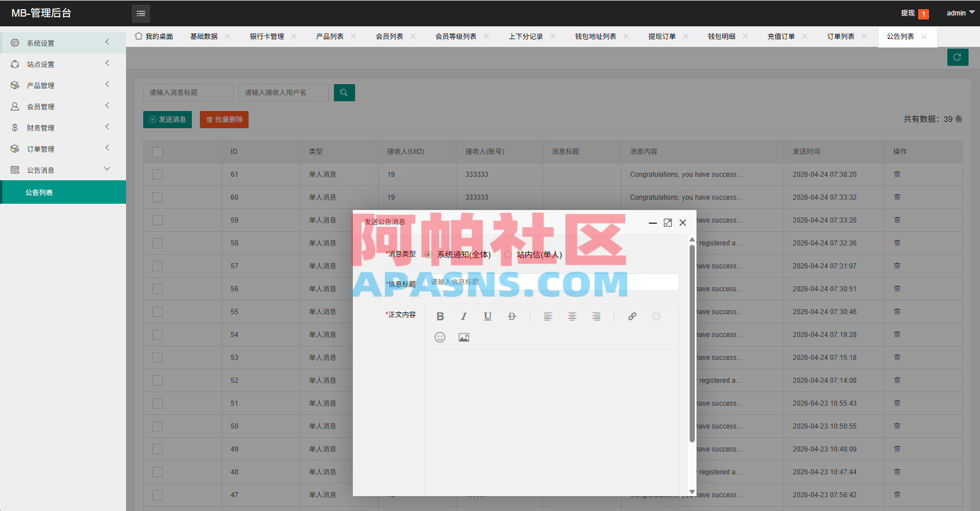Expand 站点设置 sidebar menu
This screenshot has width=980, height=511.
[x=63, y=64]
